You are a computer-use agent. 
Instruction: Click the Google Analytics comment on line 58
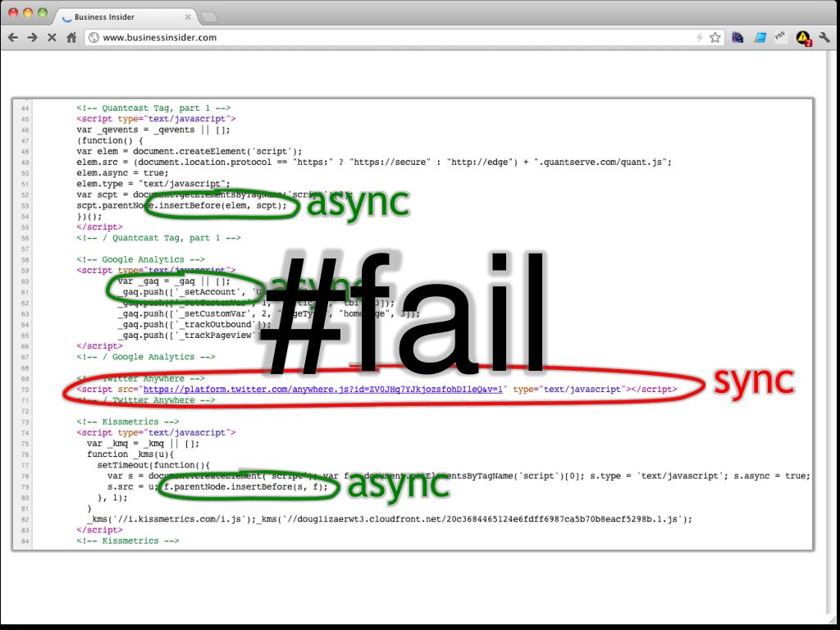click(140, 260)
